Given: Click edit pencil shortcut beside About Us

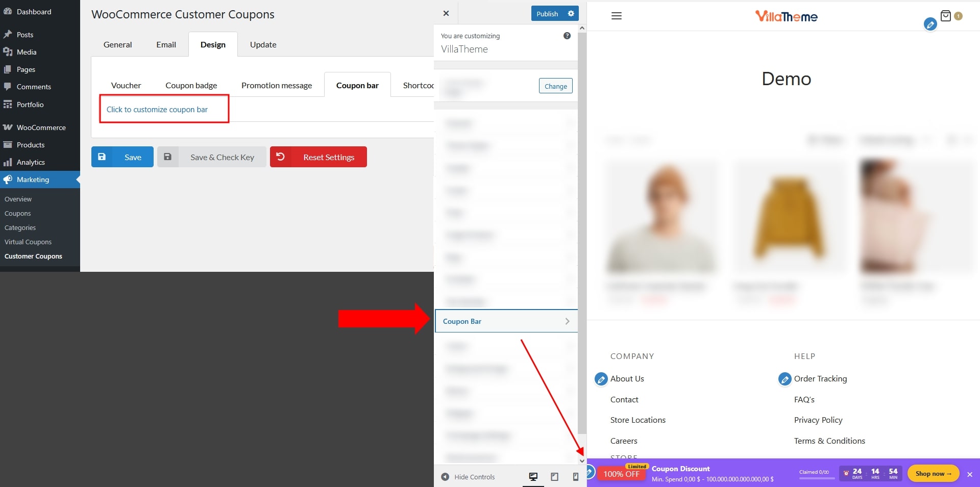Looking at the screenshot, I should [601, 379].
